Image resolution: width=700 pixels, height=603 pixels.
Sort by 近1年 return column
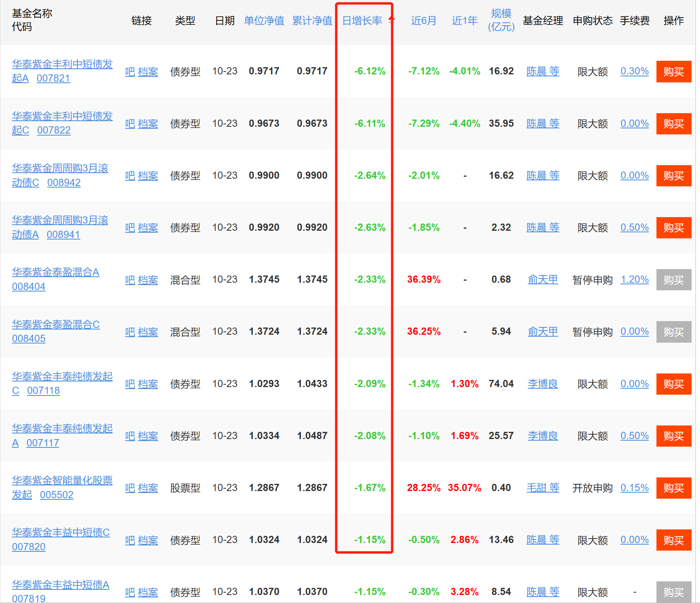[x=465, y=20]
